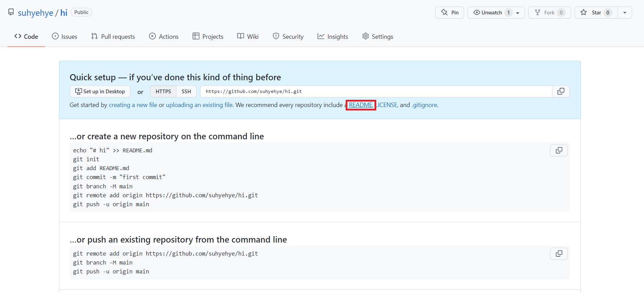Copy the new-repository commands with clipboard icon

559,151
